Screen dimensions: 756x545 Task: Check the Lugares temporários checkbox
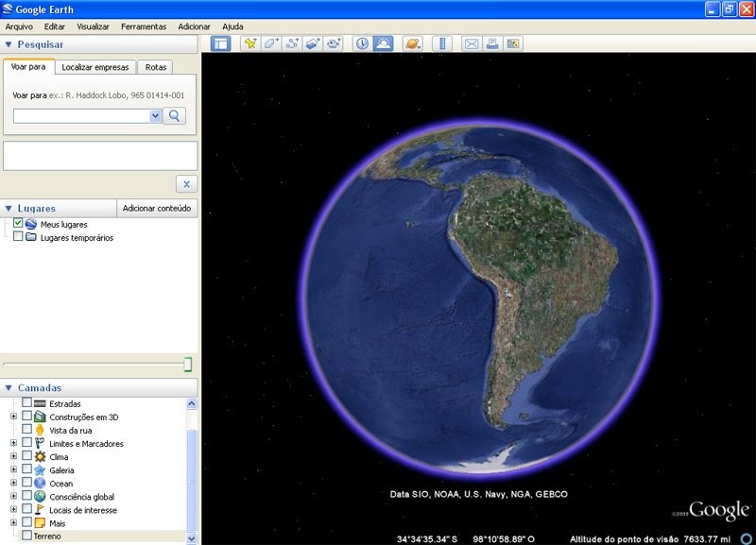pos(18,236)
